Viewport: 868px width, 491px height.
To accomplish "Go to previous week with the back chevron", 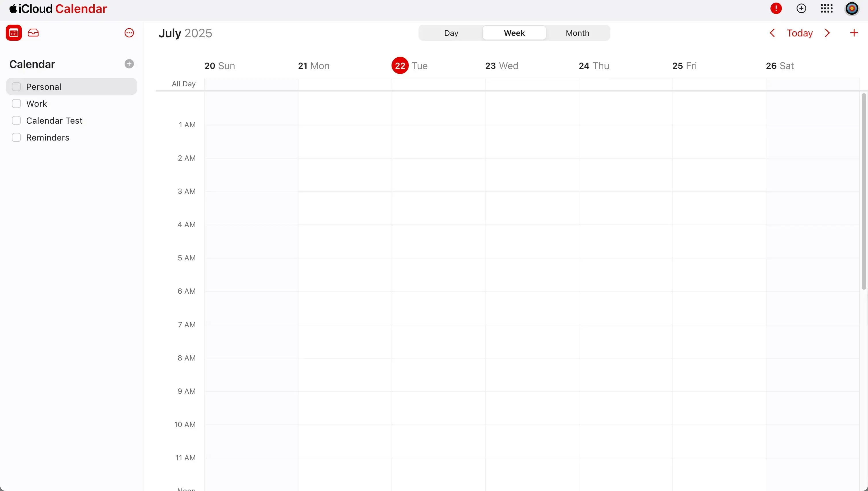I will click(772, 33).
